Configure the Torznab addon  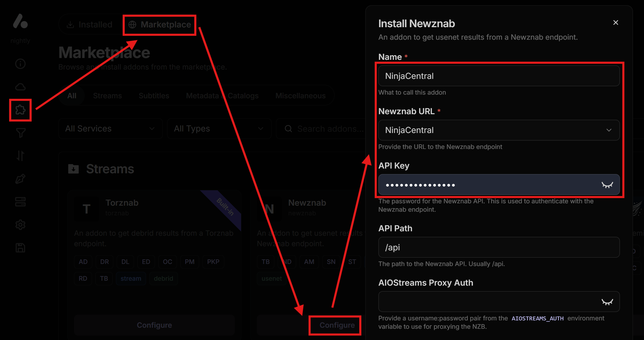(x=154, y=325)
